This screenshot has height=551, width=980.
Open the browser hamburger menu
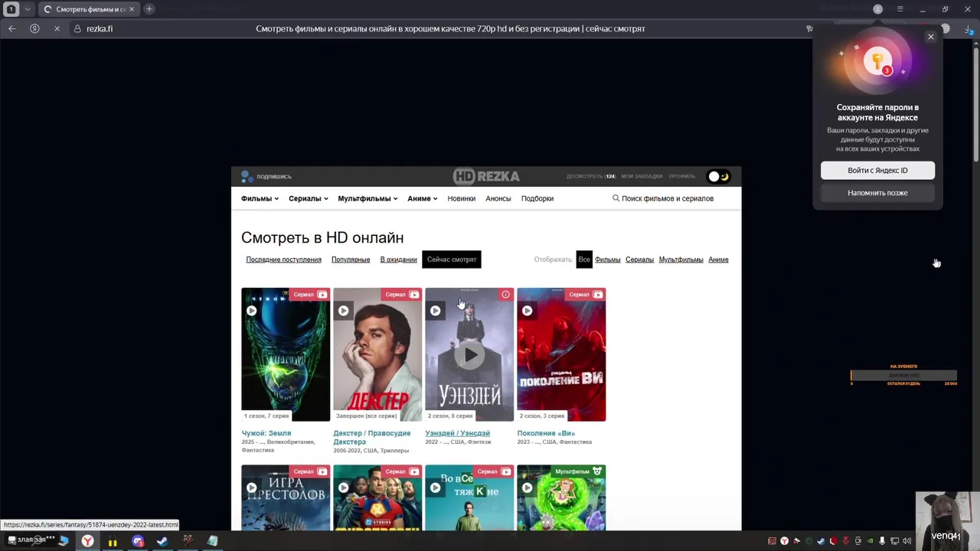click(900, 9)
